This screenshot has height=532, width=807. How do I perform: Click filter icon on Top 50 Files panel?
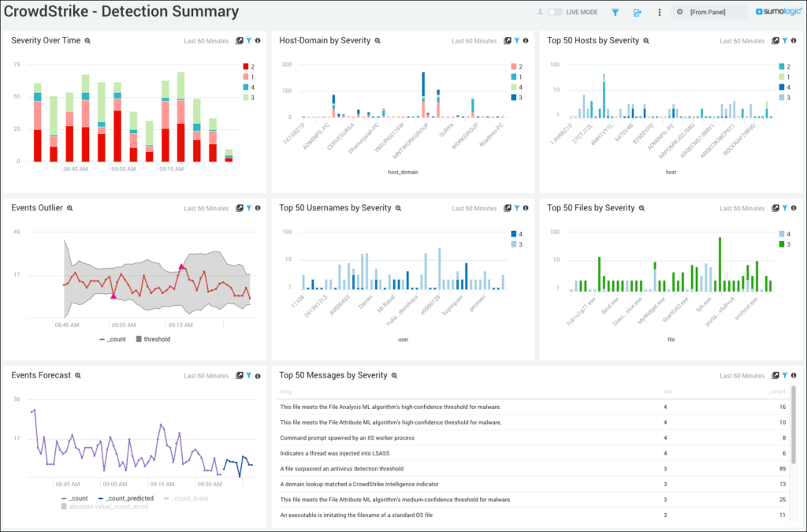tap(786, 208)
